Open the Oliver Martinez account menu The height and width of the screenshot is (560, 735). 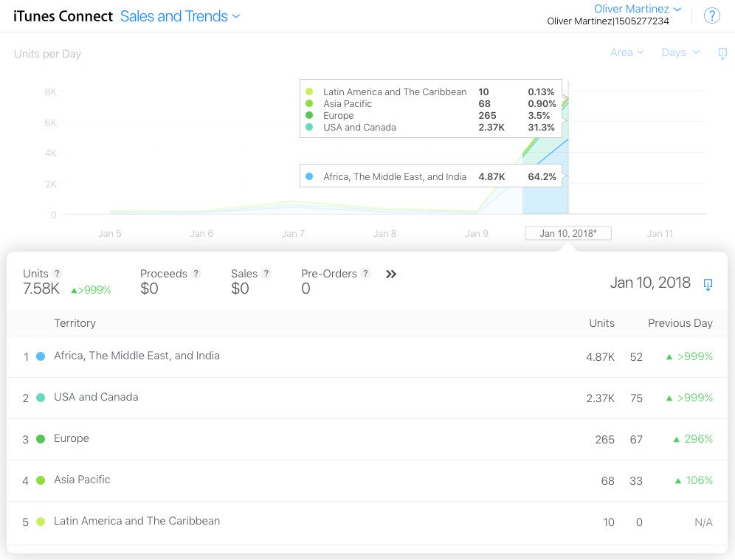tap(638, 9)
